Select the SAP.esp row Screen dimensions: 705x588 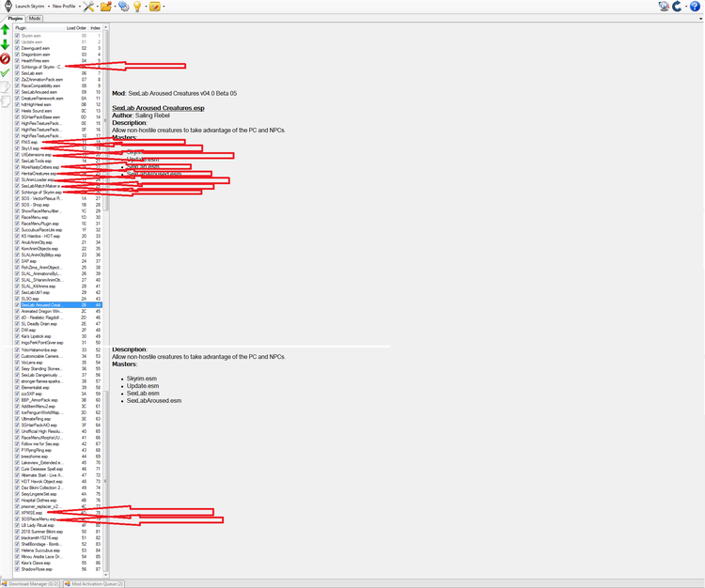point(58,261)
